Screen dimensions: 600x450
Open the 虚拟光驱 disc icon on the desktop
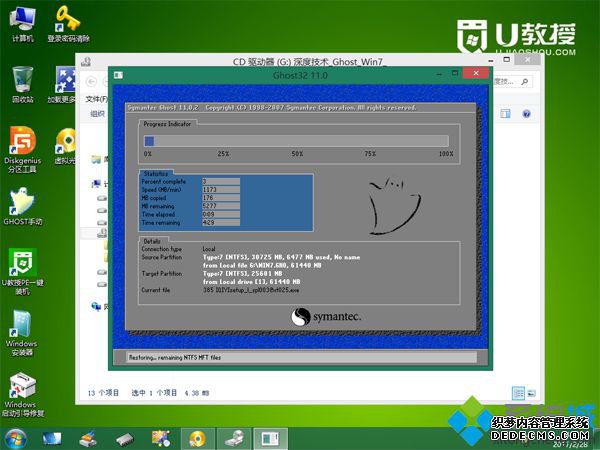click(65, 145)
